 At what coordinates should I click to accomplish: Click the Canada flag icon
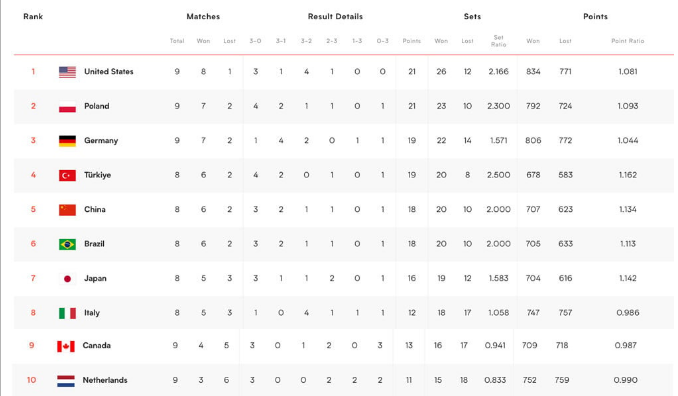coord(66,346)
